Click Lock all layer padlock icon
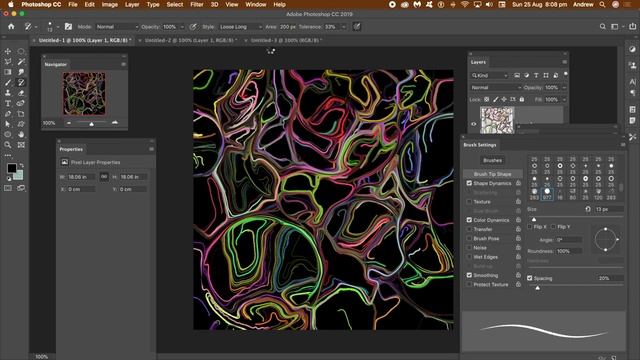The width and height of the screenshot is (640, 360). (x=522, y=99)
